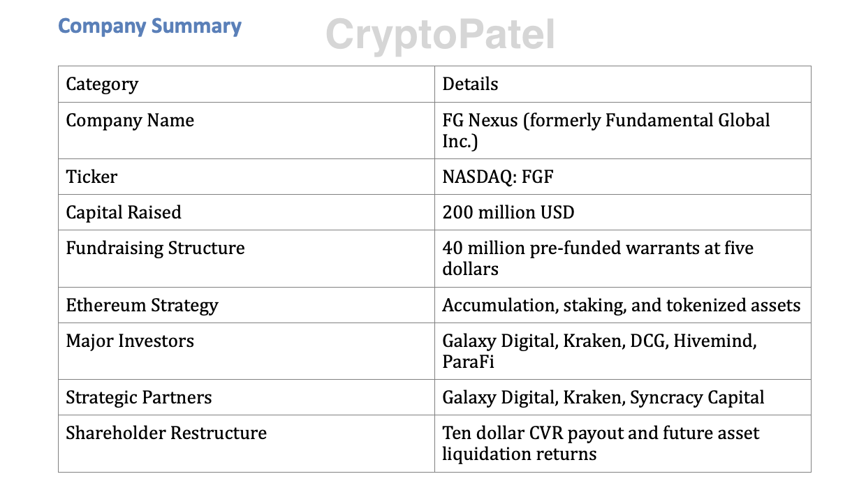Click the Shareholder Restructure label

point(166,433)
